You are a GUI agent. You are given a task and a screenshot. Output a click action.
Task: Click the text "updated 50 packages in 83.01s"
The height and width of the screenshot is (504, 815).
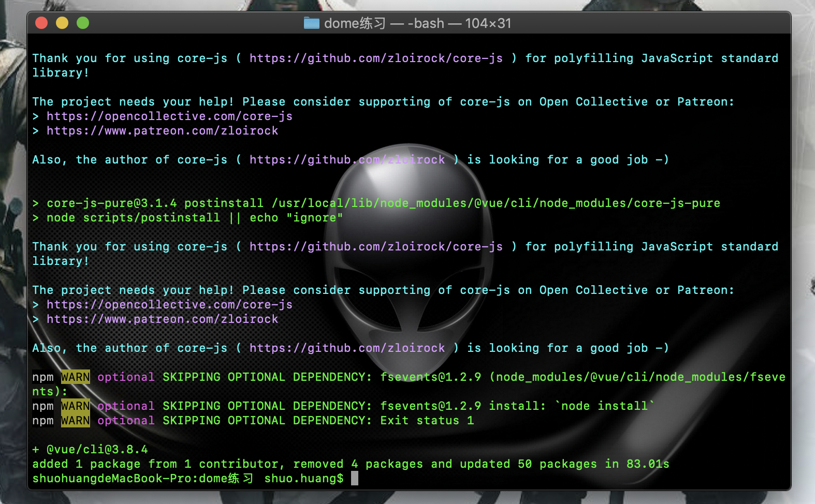pos(565,464)
